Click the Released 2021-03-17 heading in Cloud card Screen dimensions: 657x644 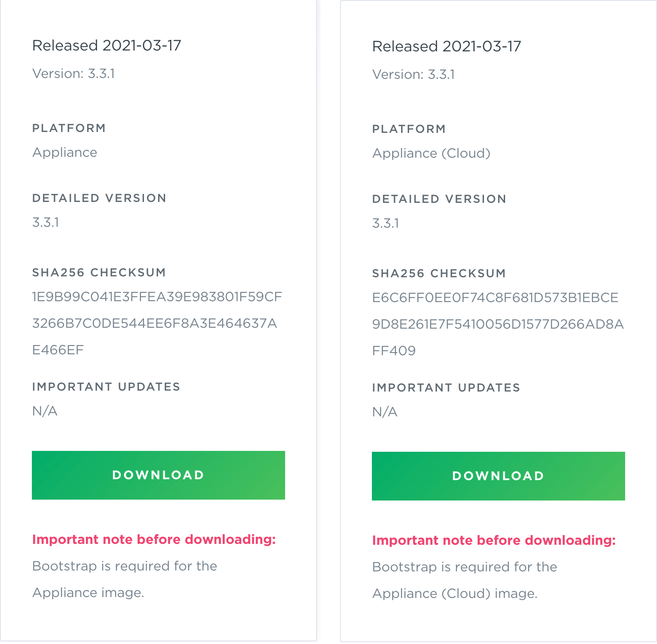446,46
